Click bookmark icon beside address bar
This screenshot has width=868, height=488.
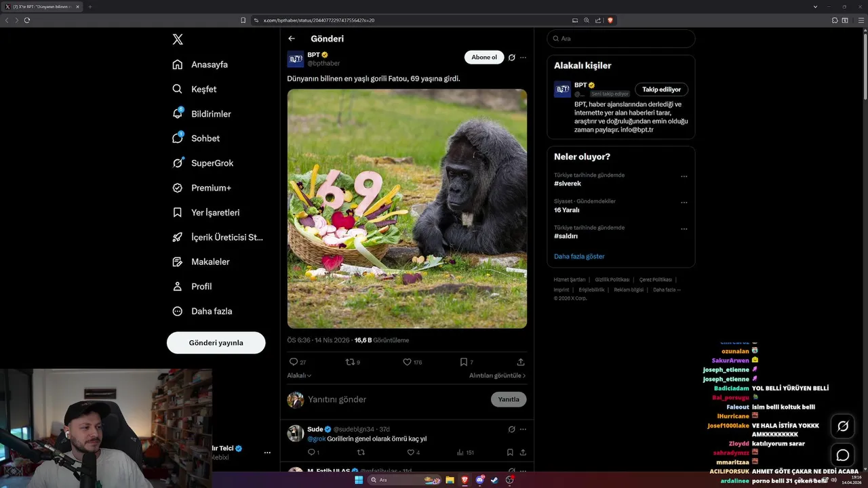[243, 20]
